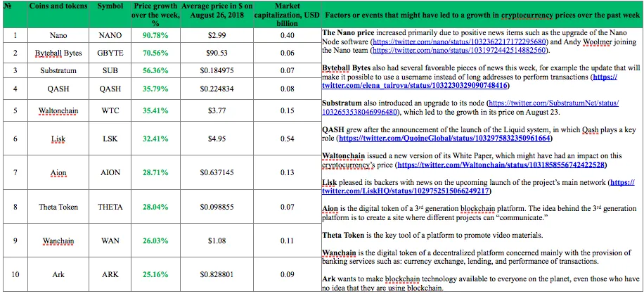This screenshot has height=294, width=644.
Task: Click the 'Wanchain' coin name cell
Action: [x=58, y=241]
